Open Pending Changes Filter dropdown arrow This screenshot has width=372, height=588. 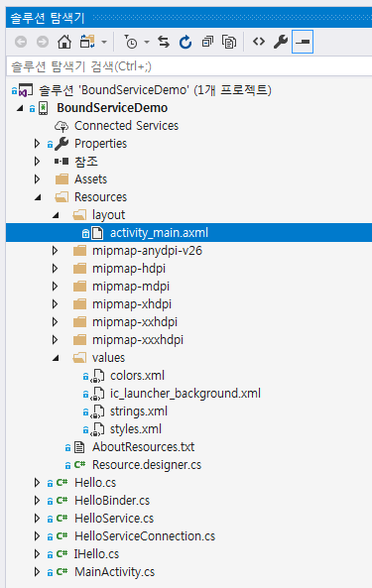coord(147,42)
